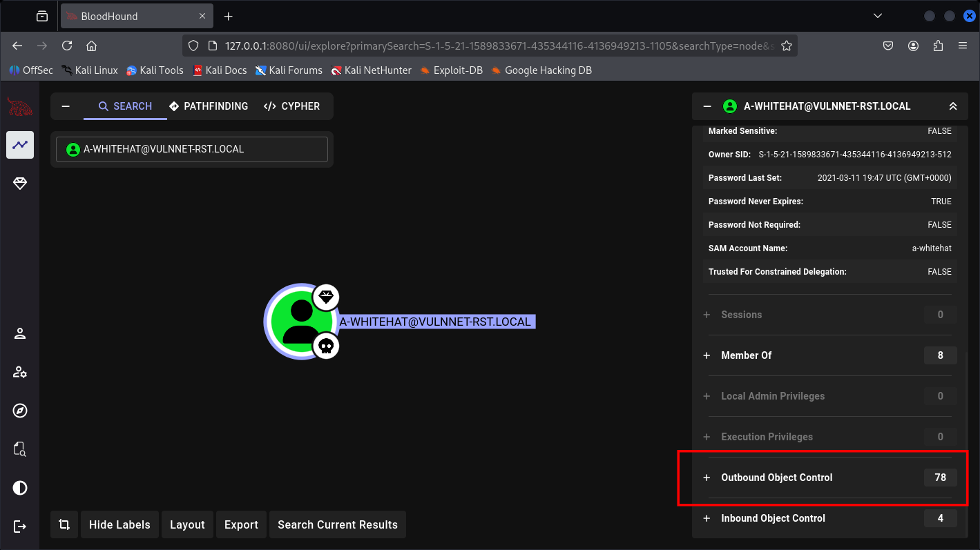
Task: Toggle dark mode contrast icon
Action: pyautogui.click(x=20, y=489)
